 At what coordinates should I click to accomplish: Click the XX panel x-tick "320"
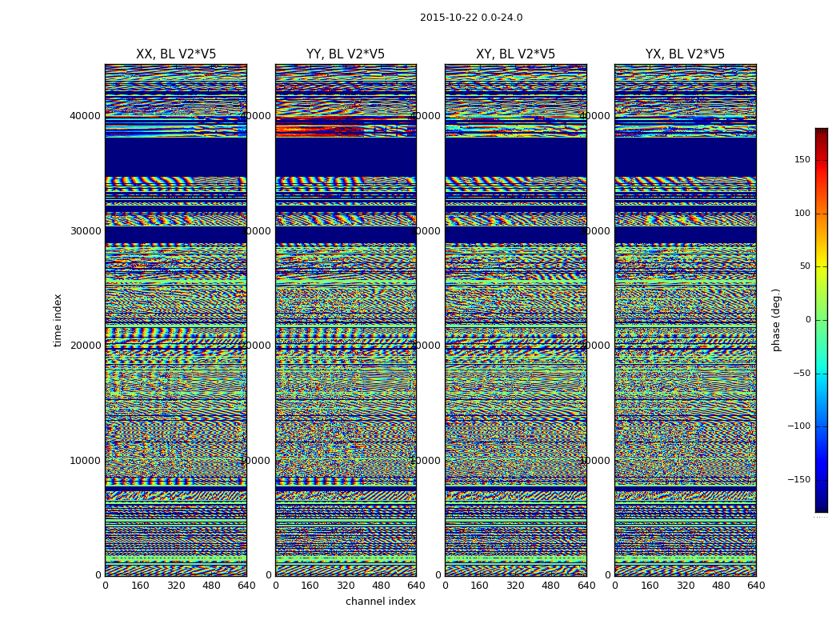176,586
